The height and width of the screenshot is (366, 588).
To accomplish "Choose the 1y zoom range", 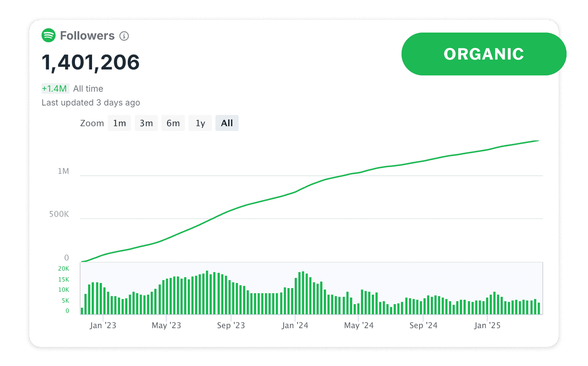I will [x=200, y=123].
